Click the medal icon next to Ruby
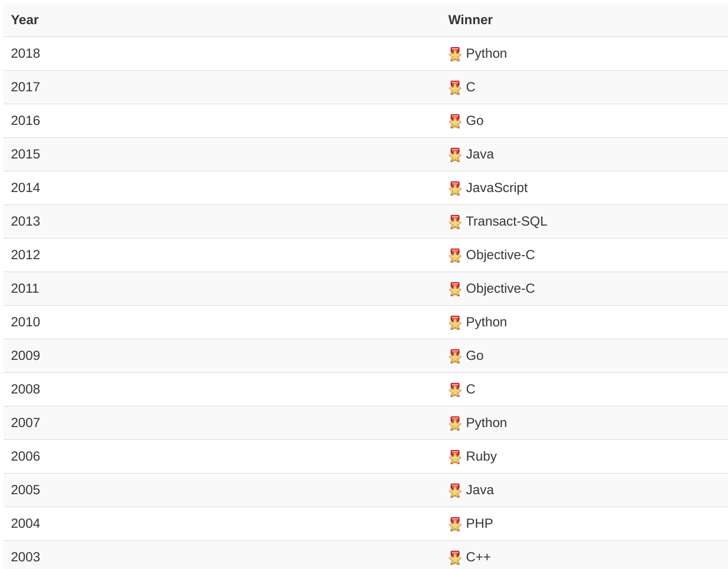 (x=454, y=457)
